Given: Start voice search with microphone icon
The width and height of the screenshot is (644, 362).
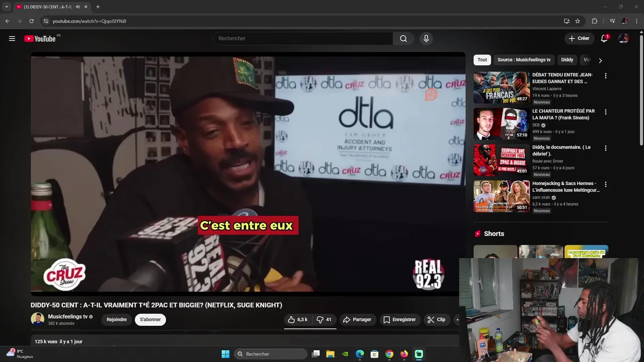Looking at the screenshot, I should pyautogui.click(x=426, y=39).
